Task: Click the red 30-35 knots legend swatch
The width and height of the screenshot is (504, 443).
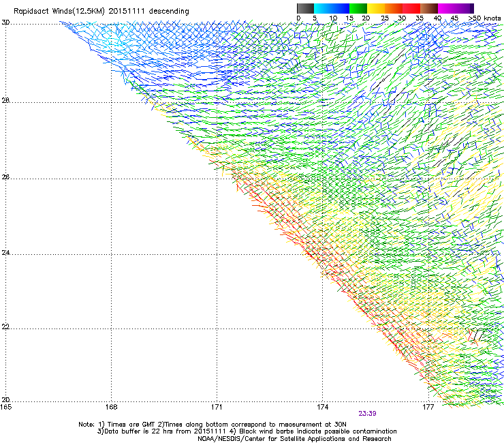Action: point(411,8)
